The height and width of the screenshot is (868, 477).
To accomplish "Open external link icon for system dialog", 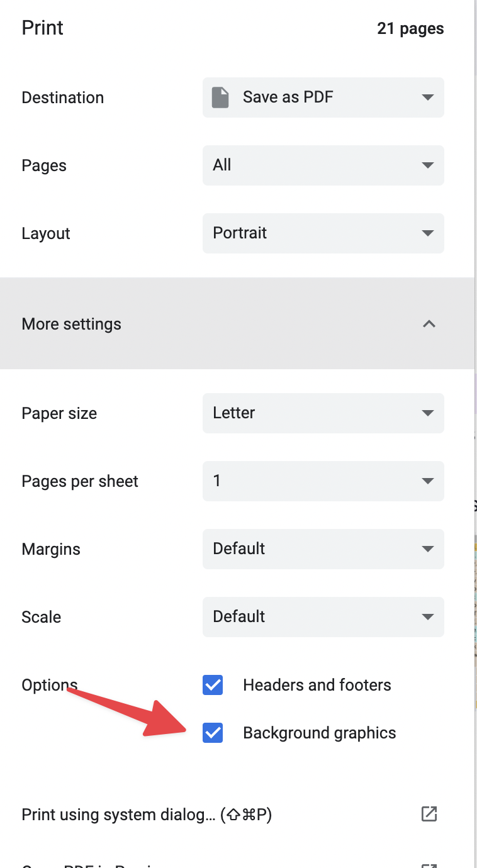I will (429, 814).
